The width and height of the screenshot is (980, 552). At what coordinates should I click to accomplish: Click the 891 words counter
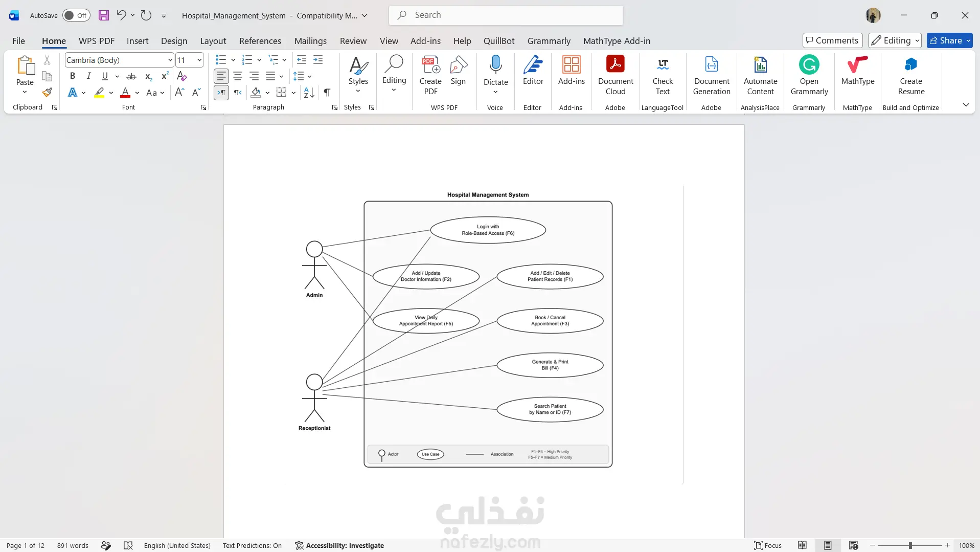point(73,545)
